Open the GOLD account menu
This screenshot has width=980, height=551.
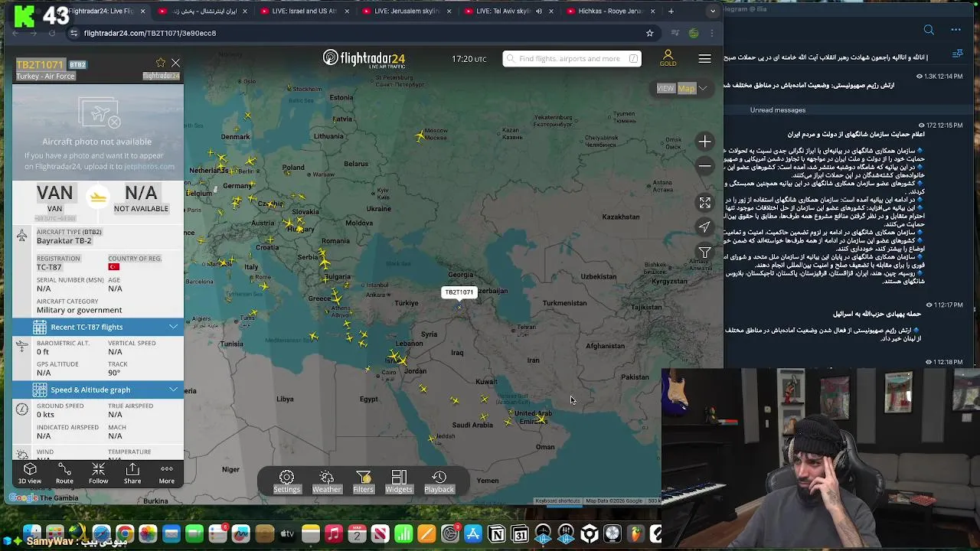pyautogui.click(x=668, y=58)
